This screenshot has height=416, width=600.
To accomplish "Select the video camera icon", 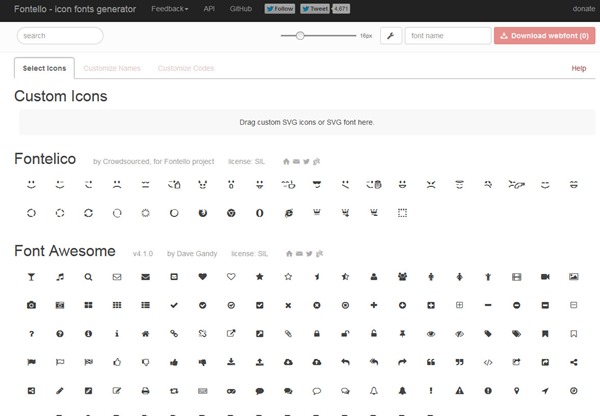I will tap(545, 275).
